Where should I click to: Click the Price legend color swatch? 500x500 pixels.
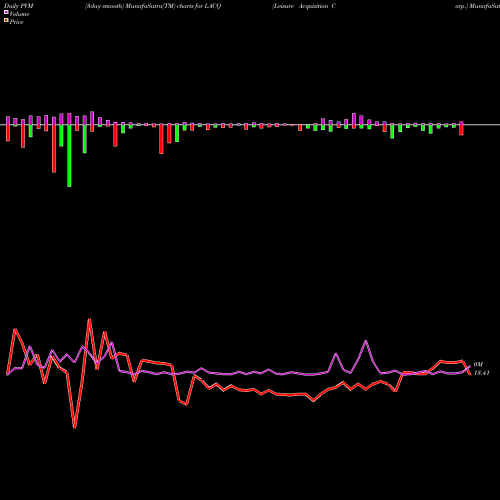point(6,21)
